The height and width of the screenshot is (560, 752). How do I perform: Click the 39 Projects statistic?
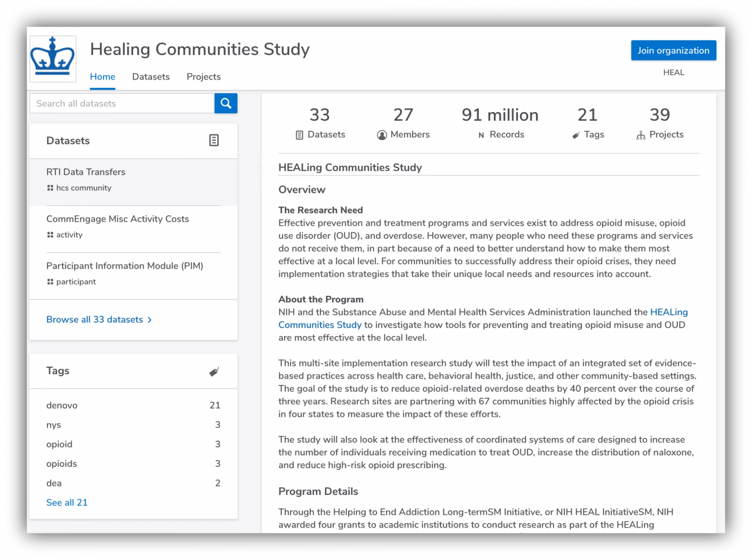(x=660, y=123)
